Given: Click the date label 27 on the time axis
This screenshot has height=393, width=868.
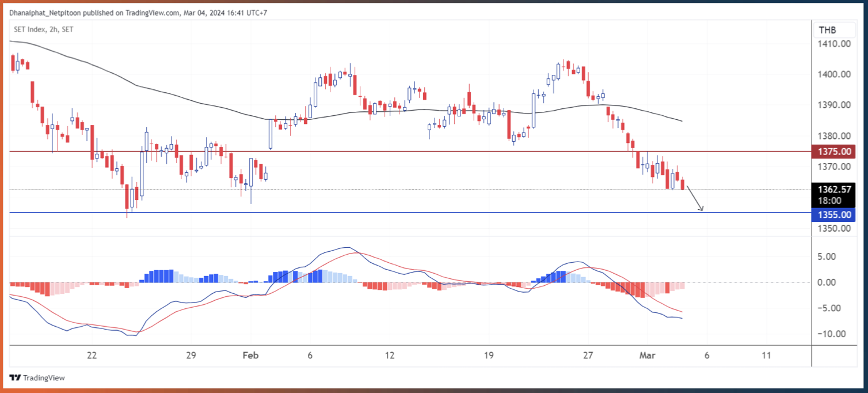Looking at the screenshot, I should click(588, 356).
